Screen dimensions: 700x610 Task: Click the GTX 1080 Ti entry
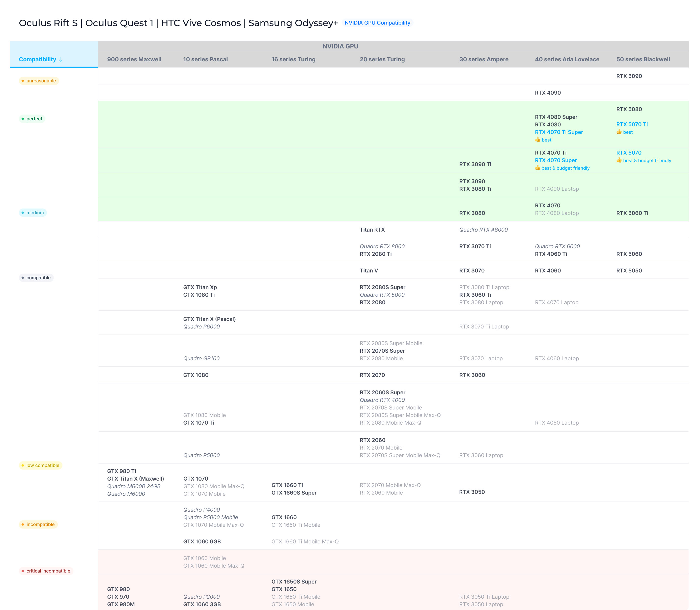pos(199,295)
